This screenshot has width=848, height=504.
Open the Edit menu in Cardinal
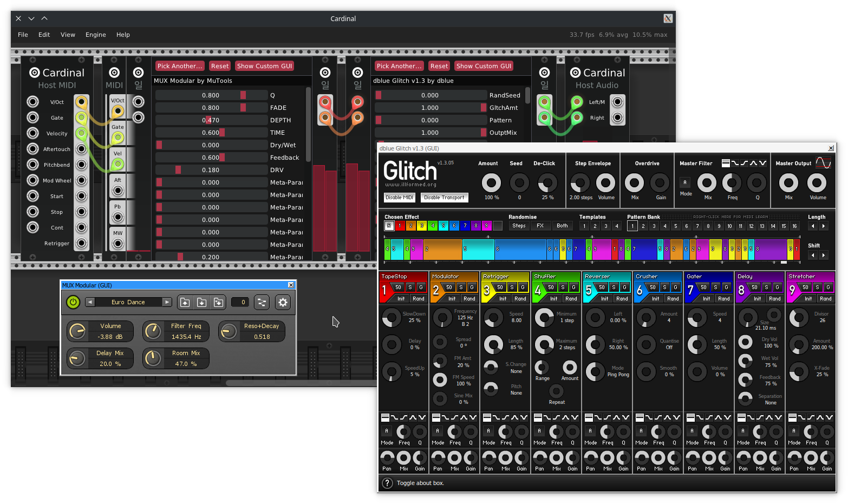pyautogui.click(x=44, y=35)
